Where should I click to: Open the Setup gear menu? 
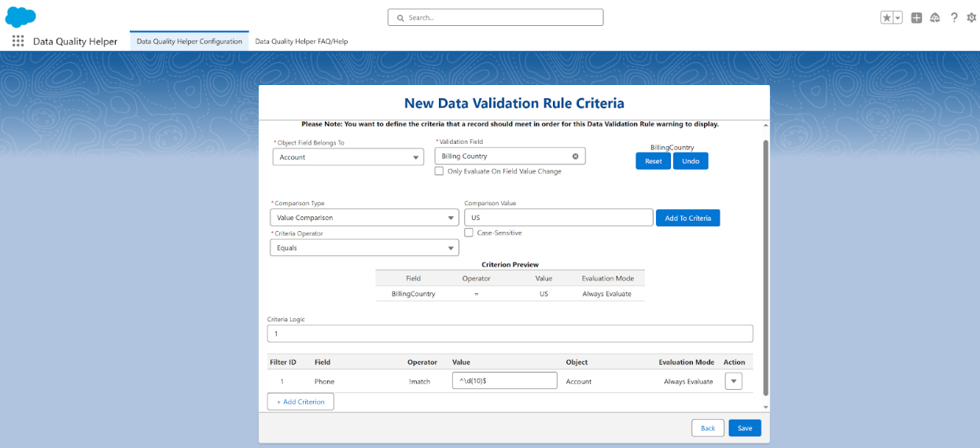971,17
